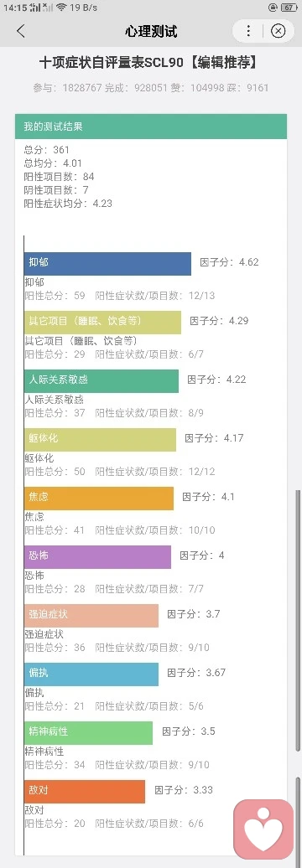
Task: Tap the battery indicator icon
Action: (289, 8)
